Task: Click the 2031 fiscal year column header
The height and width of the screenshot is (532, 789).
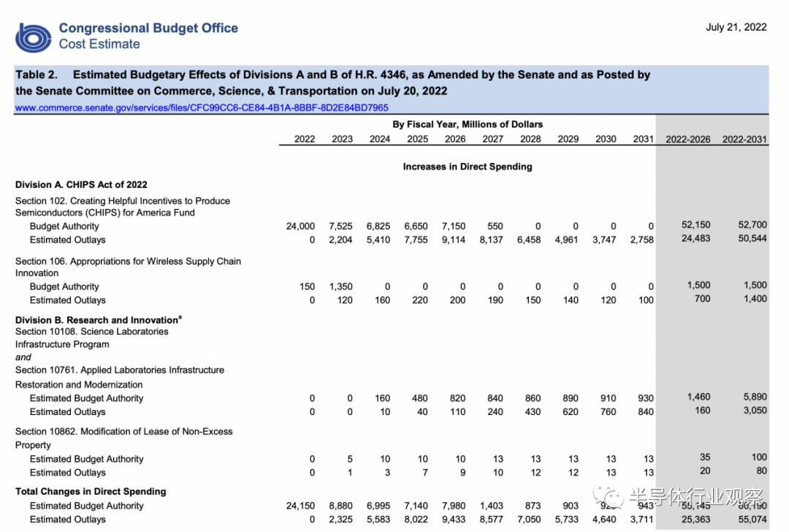Action: pos(643,139)
